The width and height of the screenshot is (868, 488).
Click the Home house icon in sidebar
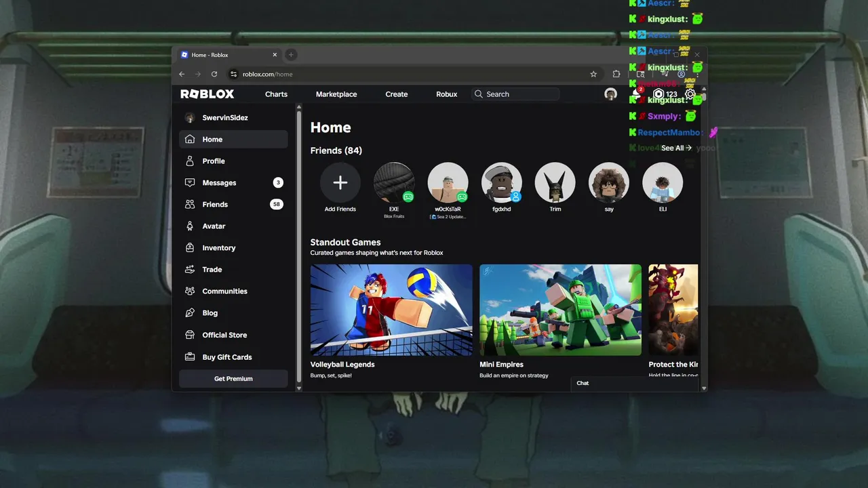tap(190, 139)
